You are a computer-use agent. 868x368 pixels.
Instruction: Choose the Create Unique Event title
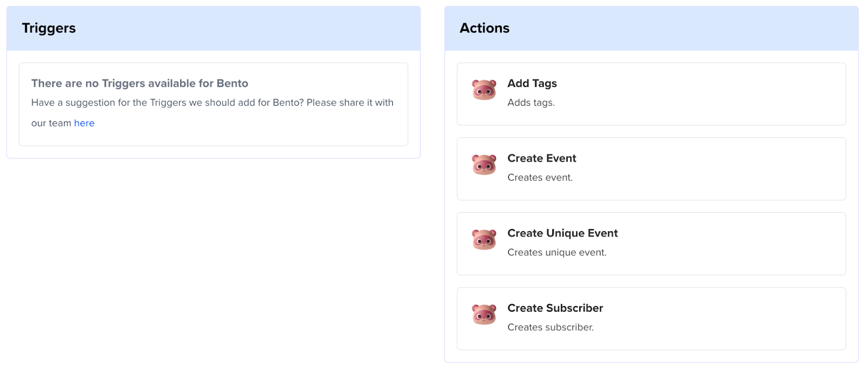[x=562, y=233]
